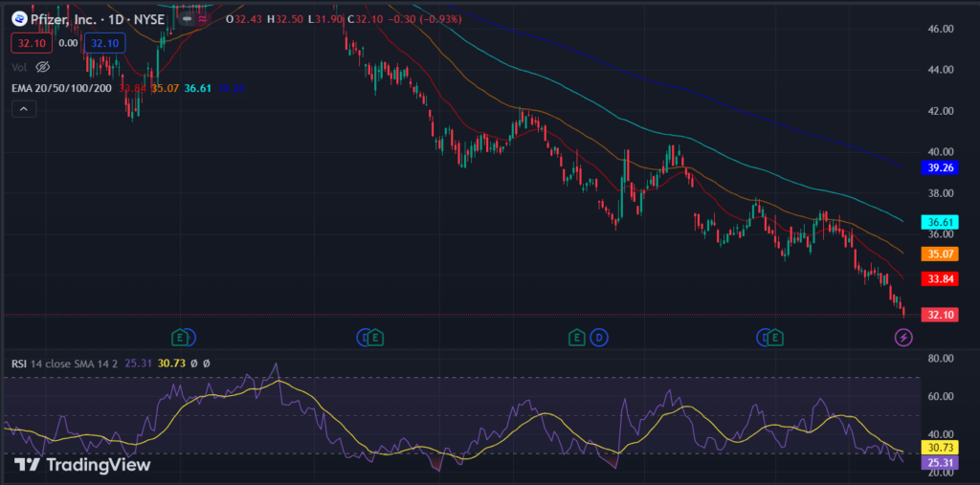Click the cyan 36.61 price-axis label
This screenshot has height=485, width=980.
click(x=940, y=222)
